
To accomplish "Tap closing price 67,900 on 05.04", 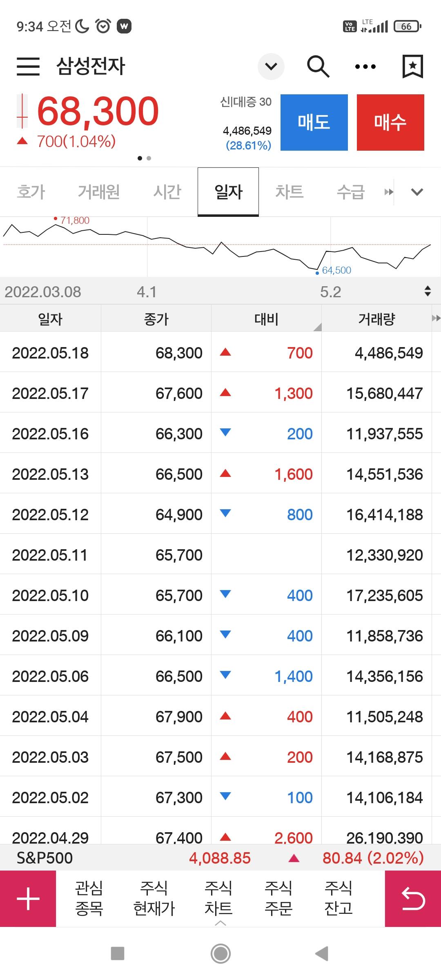I will pyautogui.click(x=179, y=717).
